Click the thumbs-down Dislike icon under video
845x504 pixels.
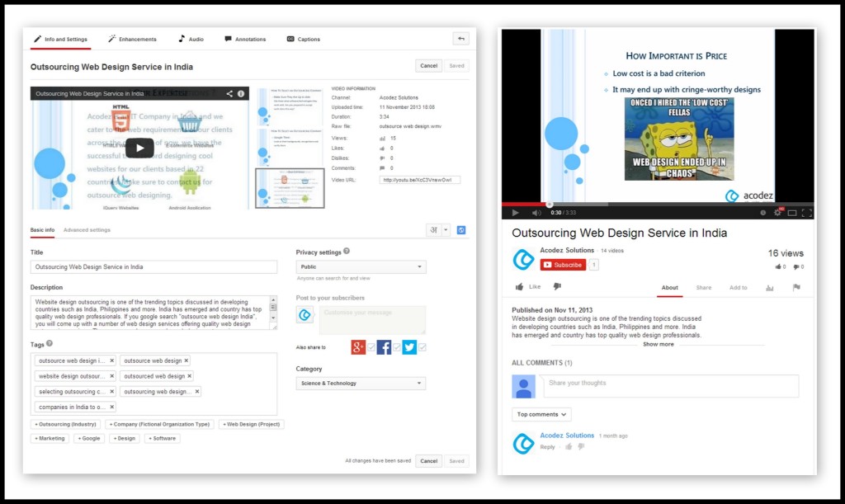(x=557, y=287)
